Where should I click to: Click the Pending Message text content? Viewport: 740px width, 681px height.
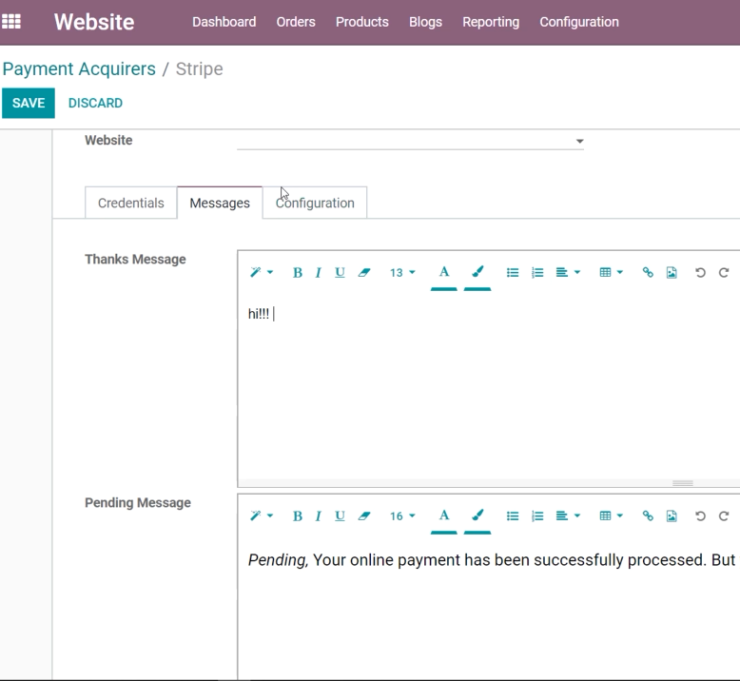[491, 560]
